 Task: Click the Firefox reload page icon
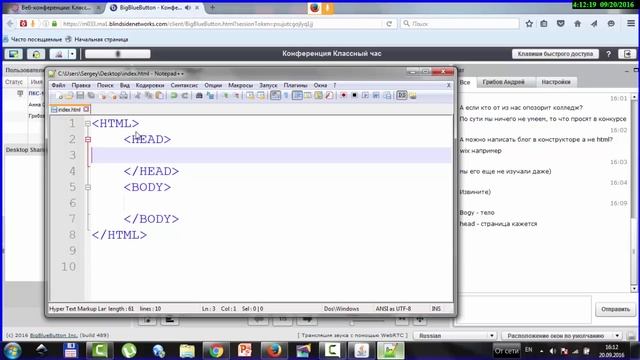389,24
